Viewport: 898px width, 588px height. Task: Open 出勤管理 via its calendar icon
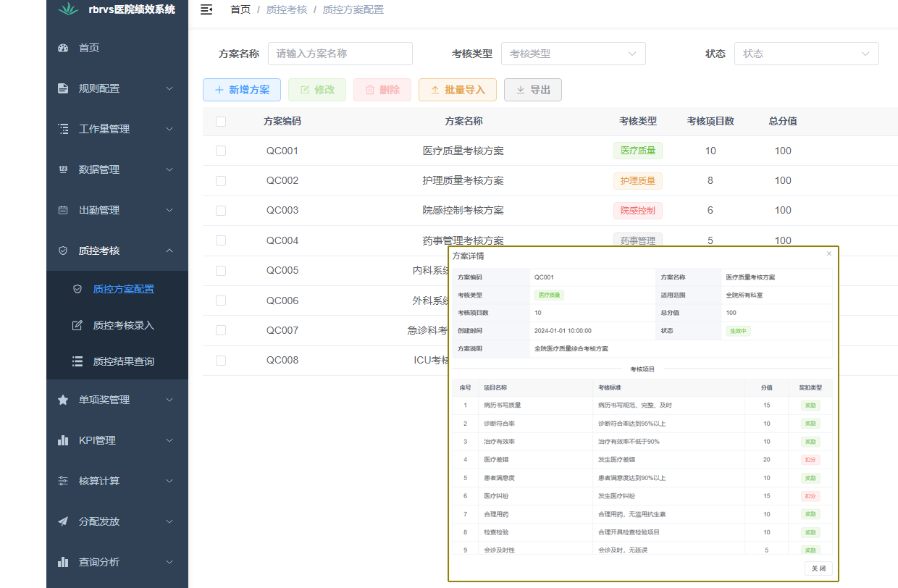click(62, 210)
